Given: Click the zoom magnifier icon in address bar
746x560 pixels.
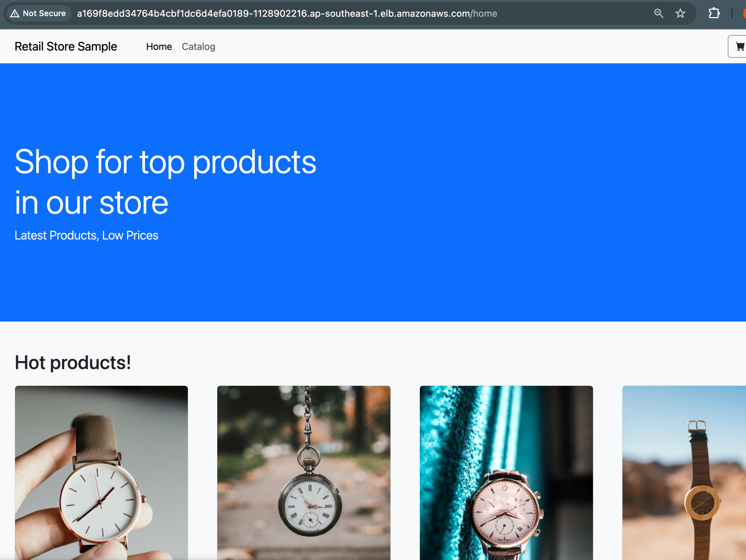Looking at the screenshot, I should click(x=658, y=13).
